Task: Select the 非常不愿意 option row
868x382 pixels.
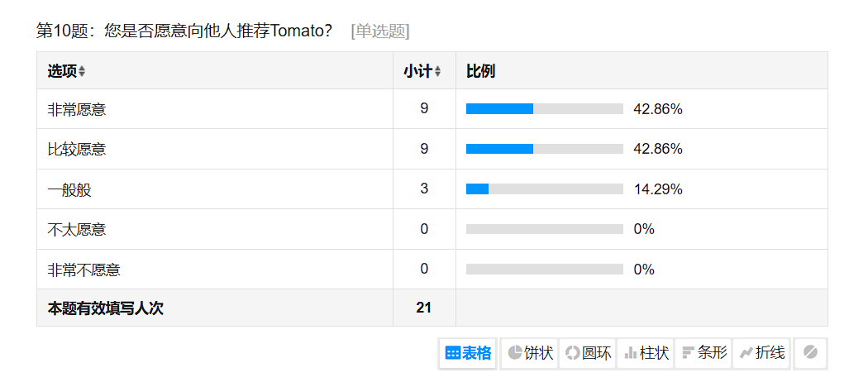Action: point(83,270)
